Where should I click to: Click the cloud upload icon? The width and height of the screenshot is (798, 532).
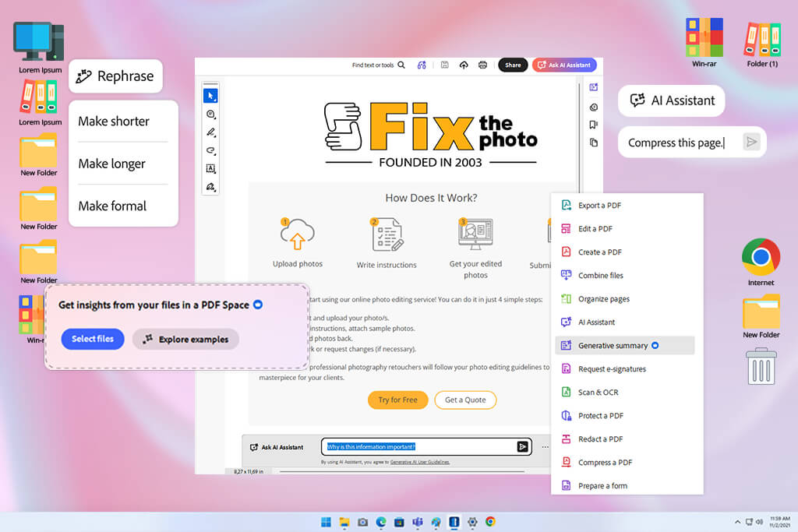click(x=464, y=65)
